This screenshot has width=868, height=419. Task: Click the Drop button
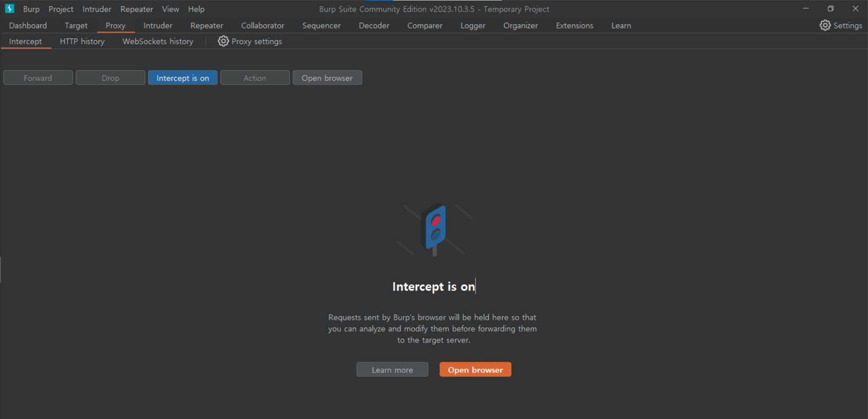pyautogui.click(x=110, y=78)
